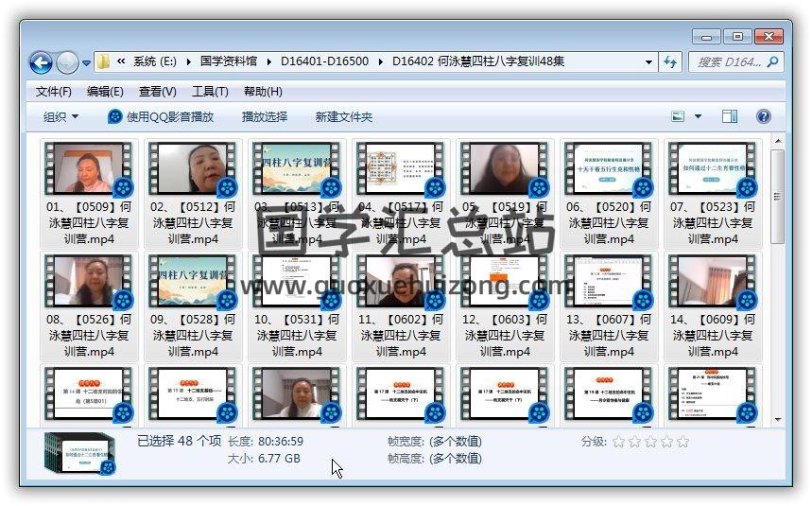Toggle the preview pane button

point(730,116)
